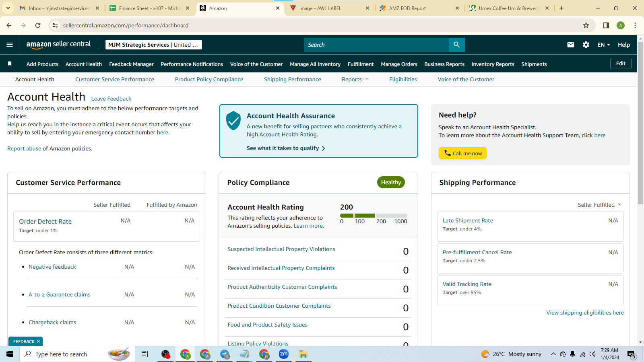The image size is (644, 362).
Task: Click the Seller Central search field
Action: pos(376,45)
